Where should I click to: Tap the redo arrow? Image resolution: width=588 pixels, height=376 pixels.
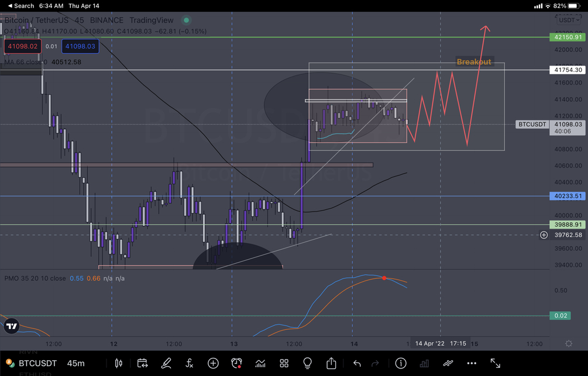tap(375, 363)
